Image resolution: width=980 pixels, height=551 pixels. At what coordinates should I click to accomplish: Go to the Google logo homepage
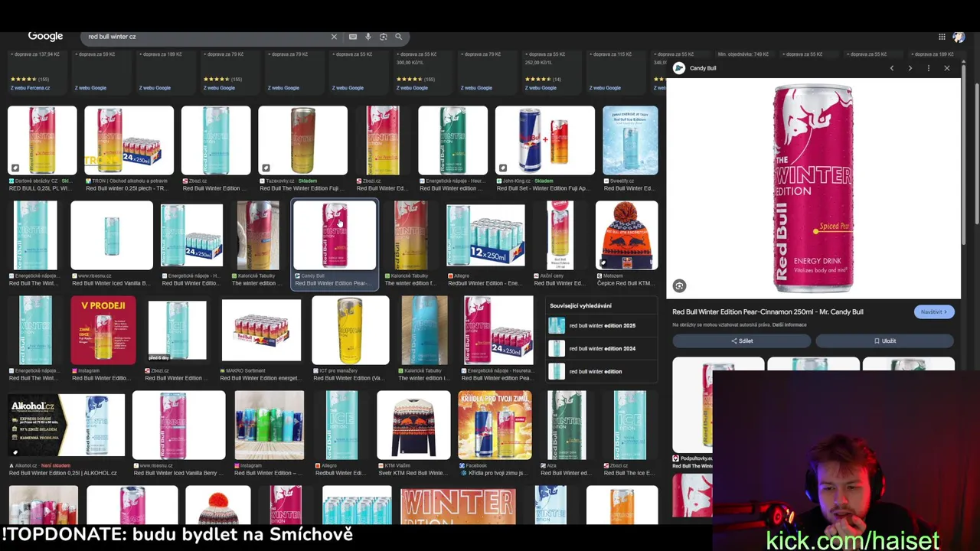pos(45,36)
